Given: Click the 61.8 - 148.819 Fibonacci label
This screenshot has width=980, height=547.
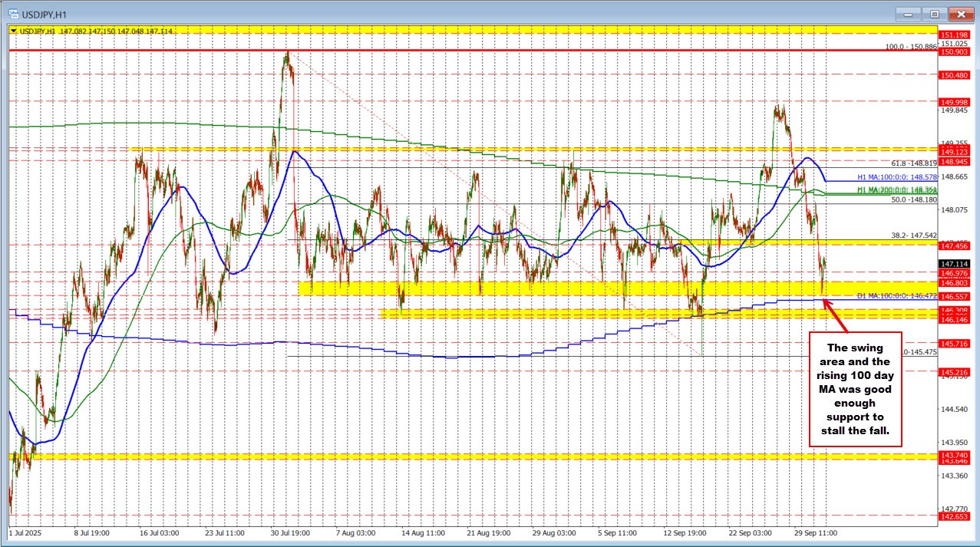Looking at the screenshot, I should pos(914,163).
